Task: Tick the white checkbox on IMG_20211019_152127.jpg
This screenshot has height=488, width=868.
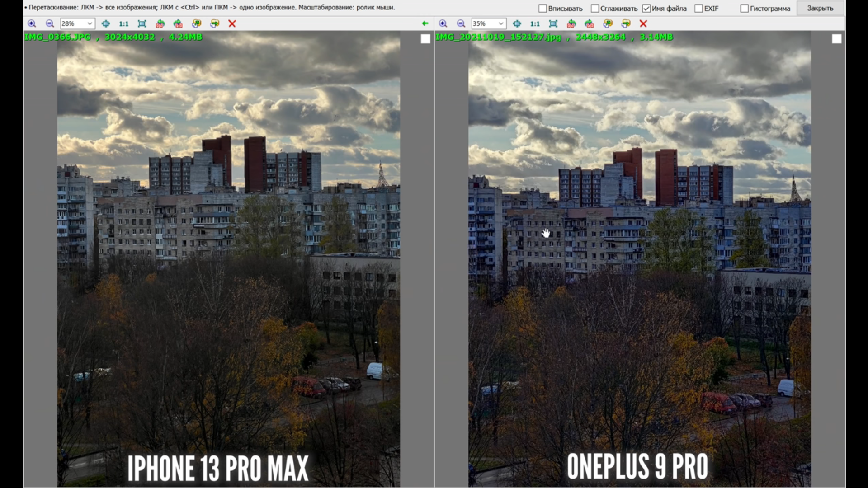Action: point(837,39)
